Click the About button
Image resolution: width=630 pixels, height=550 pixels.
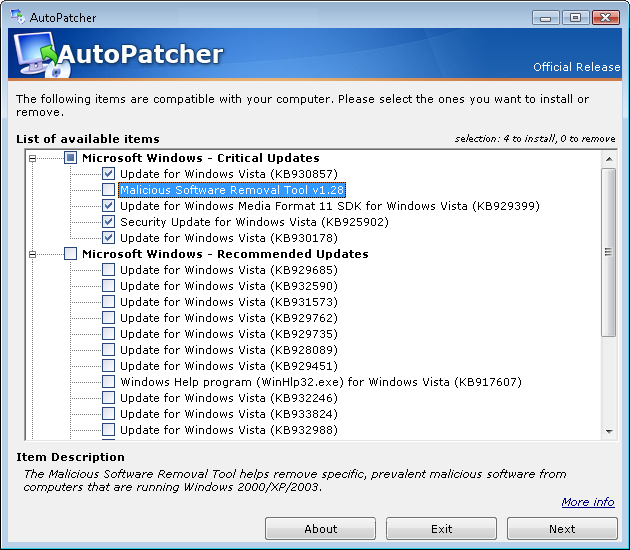[x=320, y=529]
